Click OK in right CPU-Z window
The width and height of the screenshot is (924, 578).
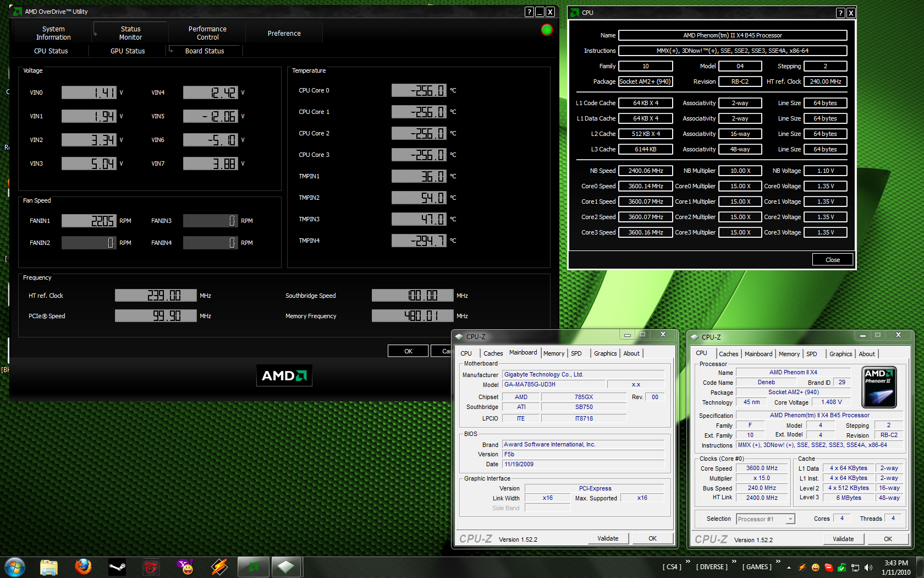(888, 539)
